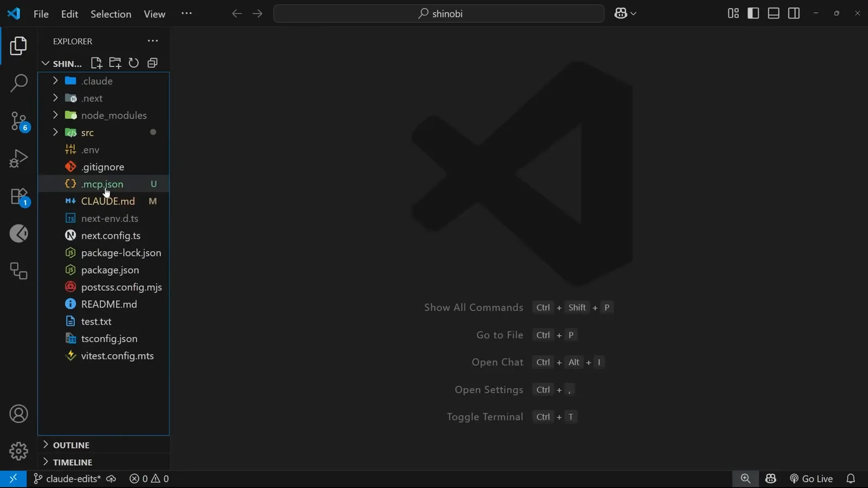The image size is (868, 488).
Task: Collapse the SHIN... project root section
Action: click(61, 64)
